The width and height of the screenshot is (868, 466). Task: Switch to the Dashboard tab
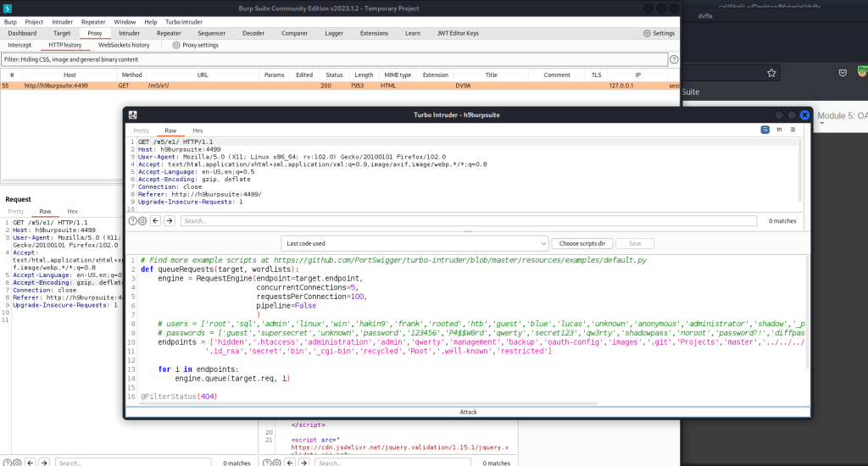[22, 33]
